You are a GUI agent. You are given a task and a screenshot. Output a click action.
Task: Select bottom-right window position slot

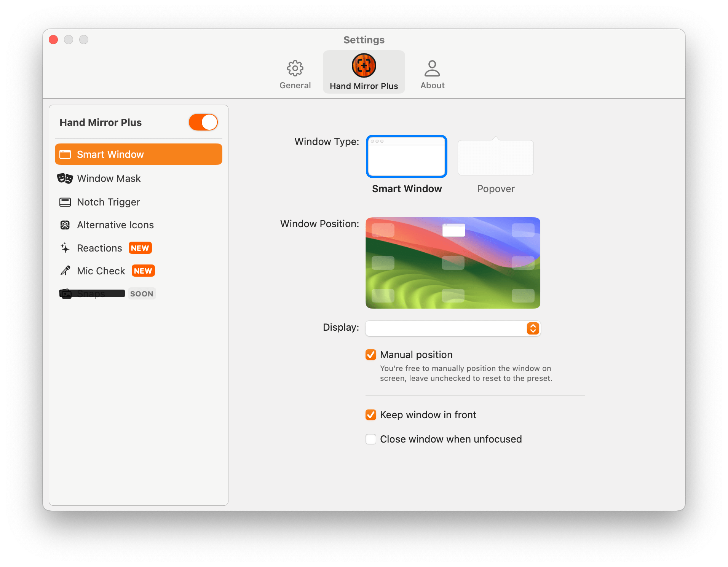pyautogui.click(x=523, y=296)
